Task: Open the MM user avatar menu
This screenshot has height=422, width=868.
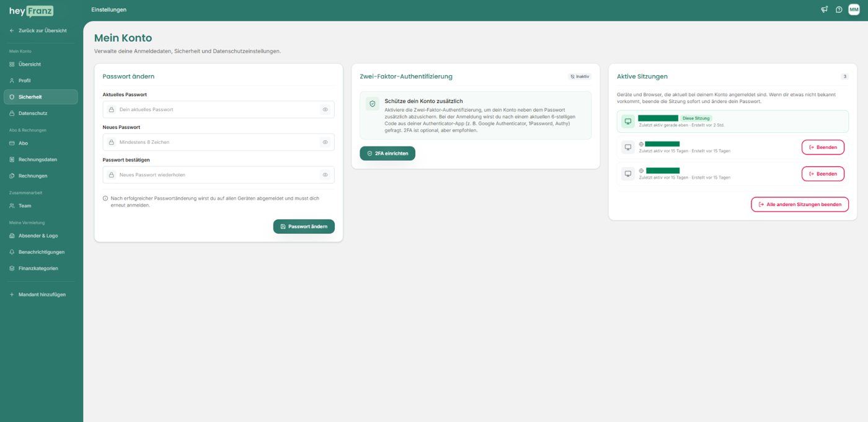Action: (x=854, y=9)
